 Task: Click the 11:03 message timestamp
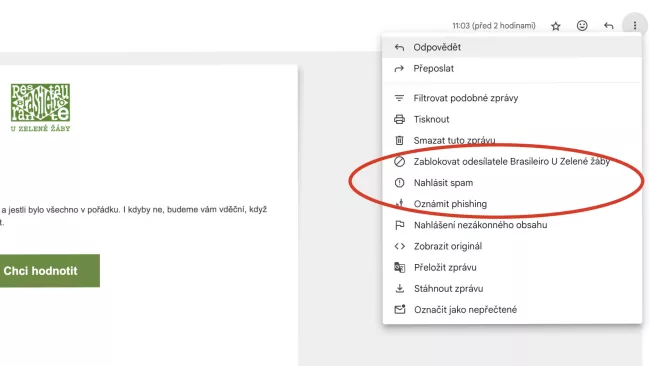point(494,26)
